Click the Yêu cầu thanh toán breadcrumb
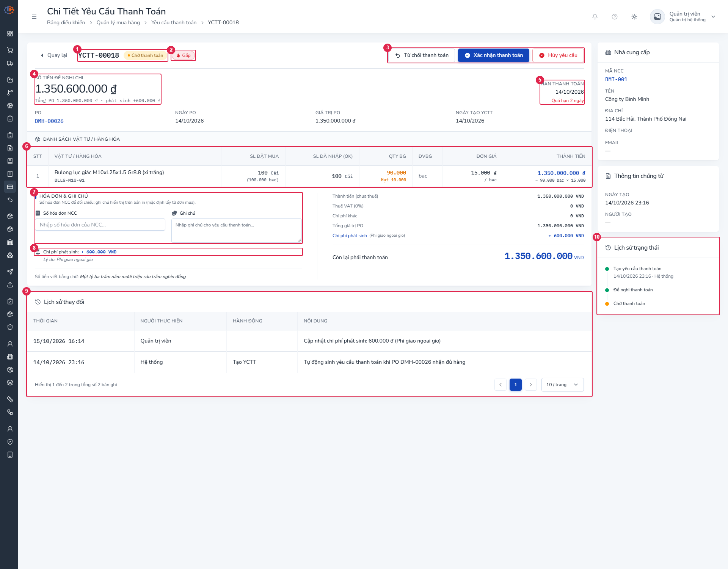 tap(174, 22)
